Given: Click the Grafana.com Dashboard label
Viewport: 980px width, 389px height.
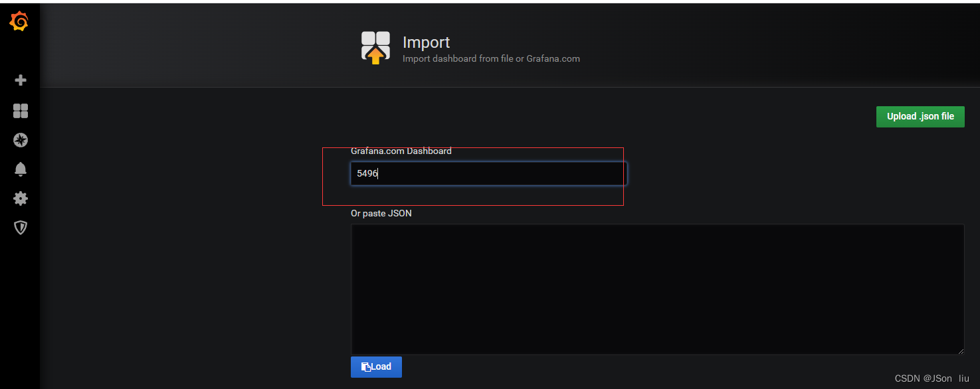Looking at the screenshot, I should (x=401, y=151).
